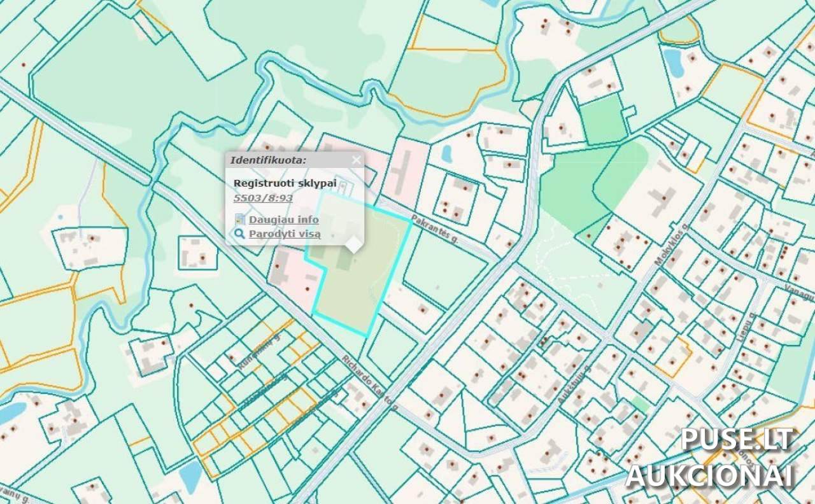Click the document icon beside Daugiau info
Image resolution: width=815 pixels, height=504 pixels.
tap(240, 220)
